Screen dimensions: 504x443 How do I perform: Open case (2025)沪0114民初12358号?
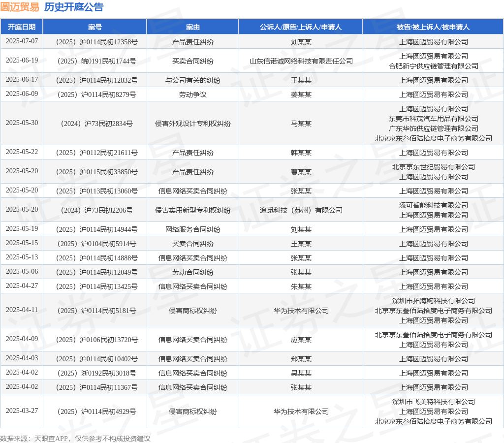(97, 42)
